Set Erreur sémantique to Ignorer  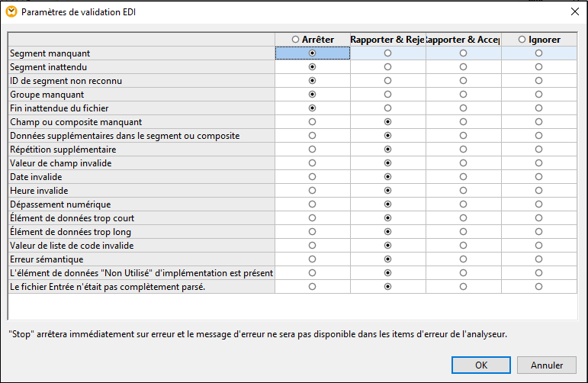point(539,259)
